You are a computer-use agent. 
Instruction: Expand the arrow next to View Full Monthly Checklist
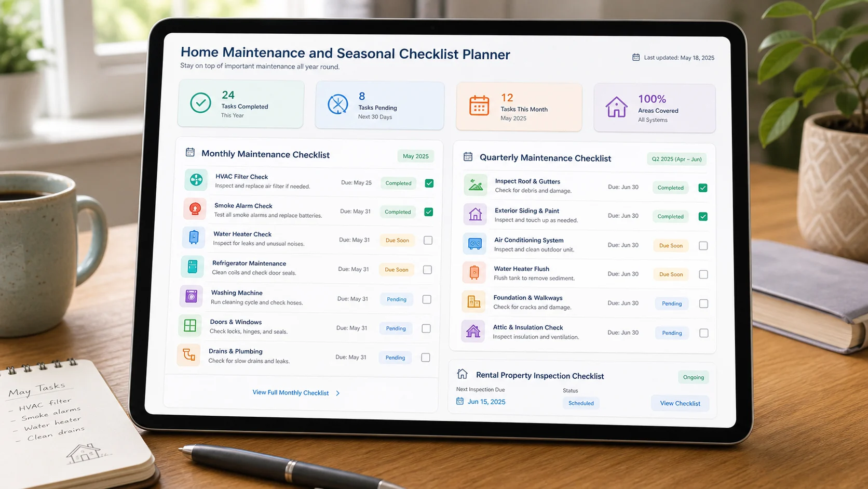[338, 393]
